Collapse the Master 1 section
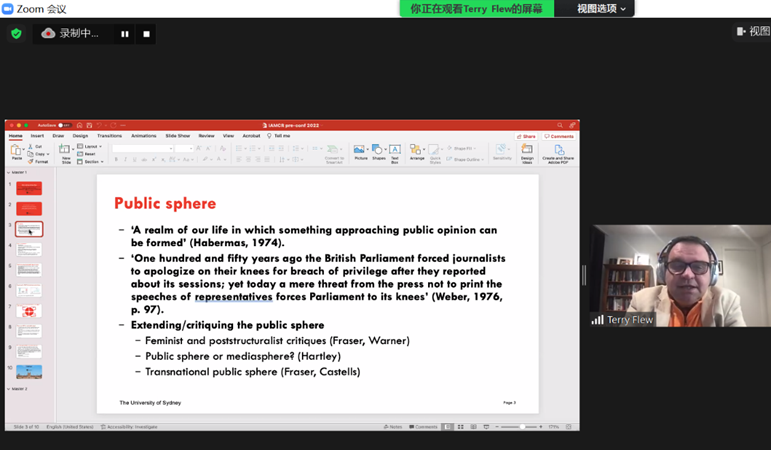The width and height of the screenshot is (771, 450). [x=9, y=173]
